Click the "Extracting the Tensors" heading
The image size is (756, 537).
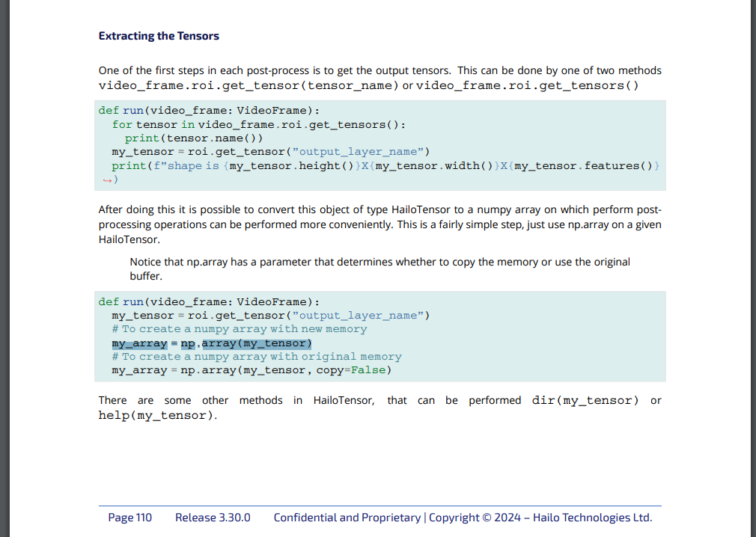[159, 36]
